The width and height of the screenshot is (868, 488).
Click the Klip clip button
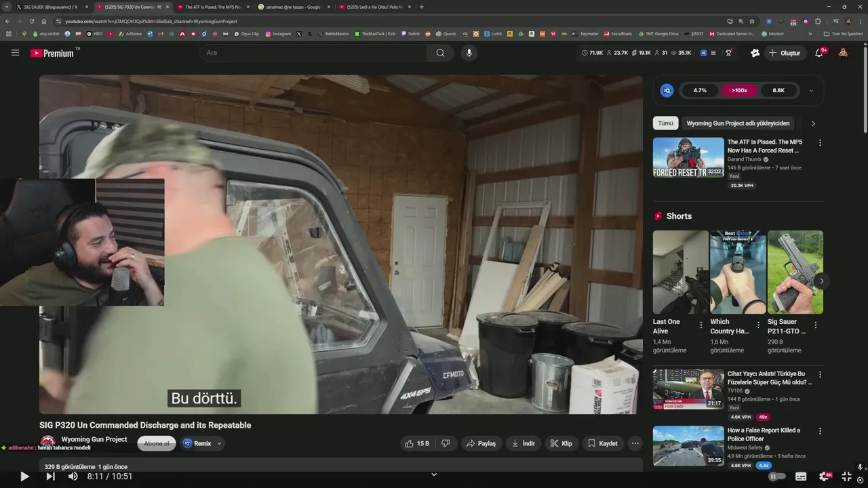[561, 443]
